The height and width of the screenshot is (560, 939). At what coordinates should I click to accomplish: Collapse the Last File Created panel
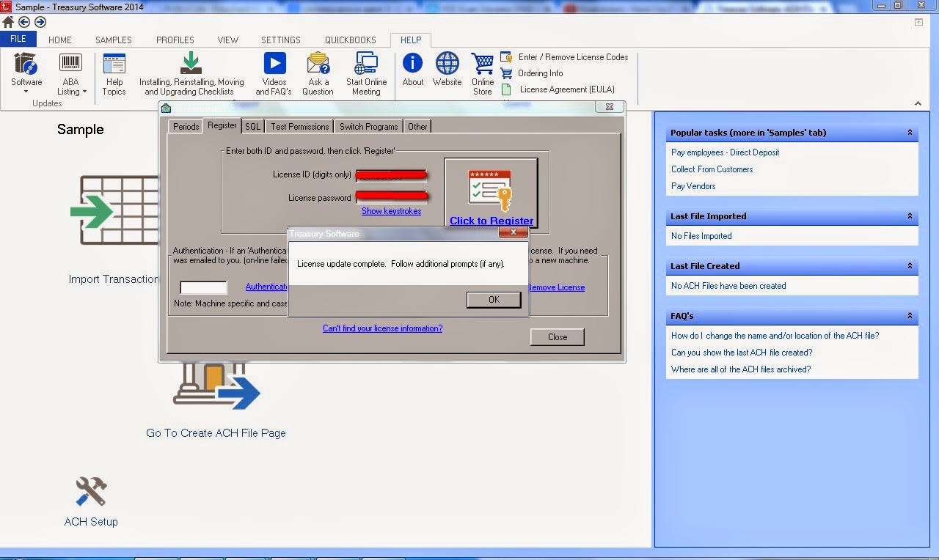pos(910,266)
